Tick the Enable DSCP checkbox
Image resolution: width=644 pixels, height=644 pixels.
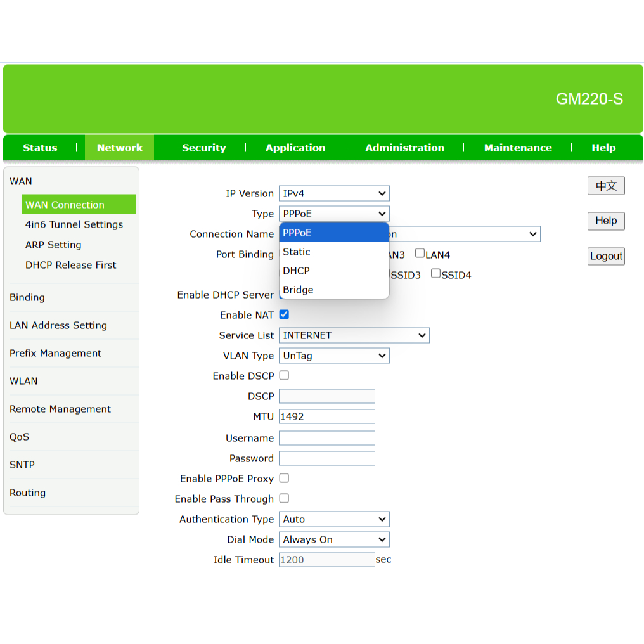(x=284, y=375)
